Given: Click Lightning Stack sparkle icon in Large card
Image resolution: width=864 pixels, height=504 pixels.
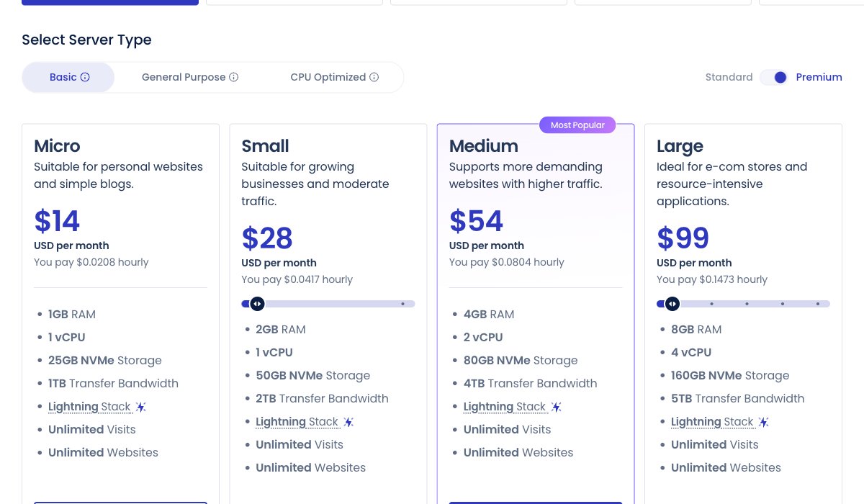Looking at the screenshot, I should coord(763,422).
